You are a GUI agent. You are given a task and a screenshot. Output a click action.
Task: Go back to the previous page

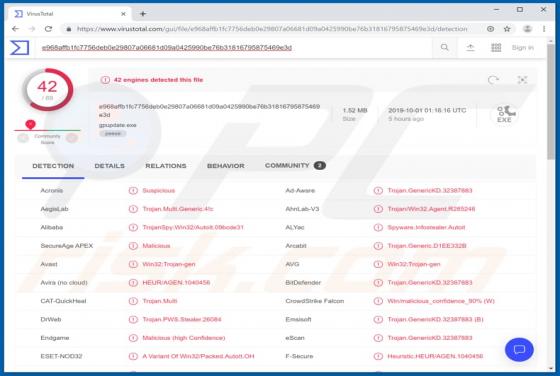[x=15, y=29]
